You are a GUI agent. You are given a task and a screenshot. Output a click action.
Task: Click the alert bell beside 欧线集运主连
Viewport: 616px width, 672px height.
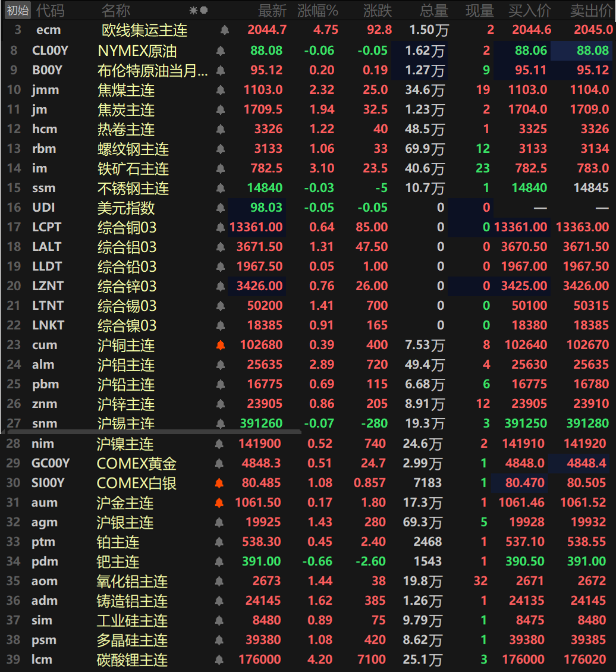pos(219,30)
